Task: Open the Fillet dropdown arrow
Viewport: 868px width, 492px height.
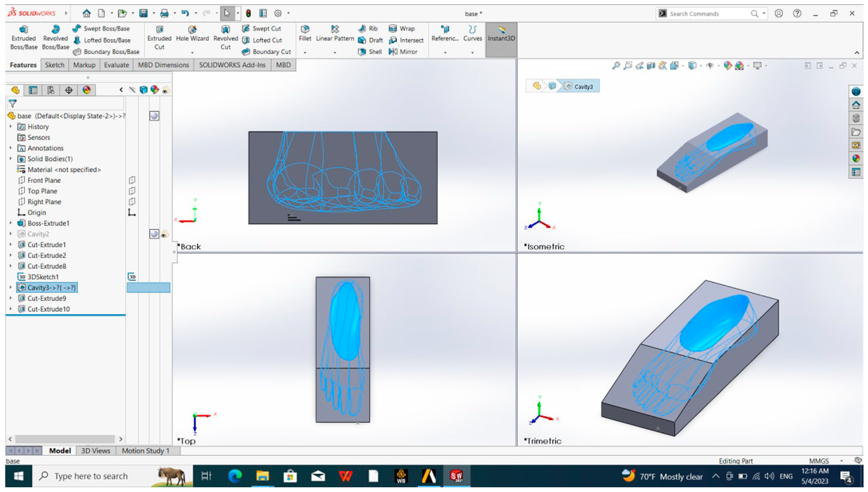Action: click(x=305, y=52)
